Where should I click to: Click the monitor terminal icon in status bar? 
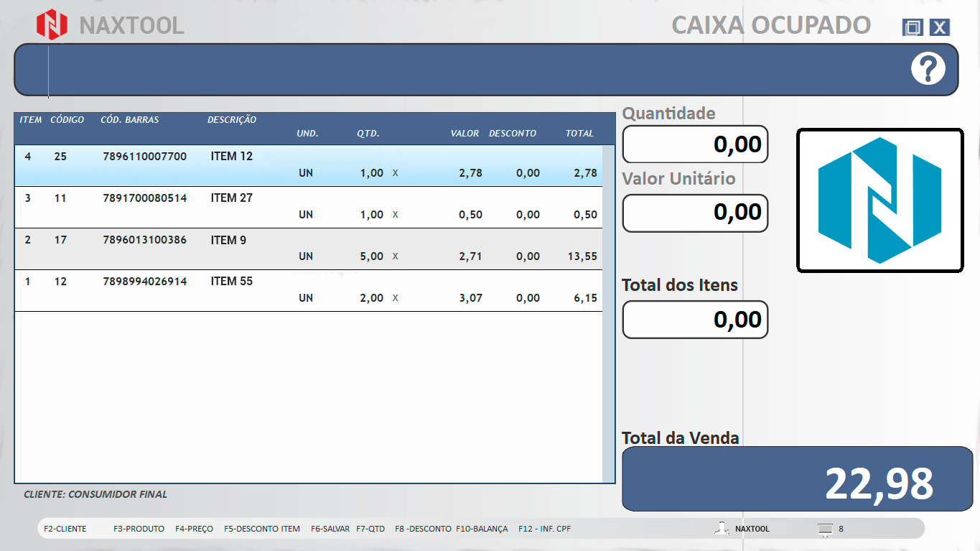coord(825,529)
